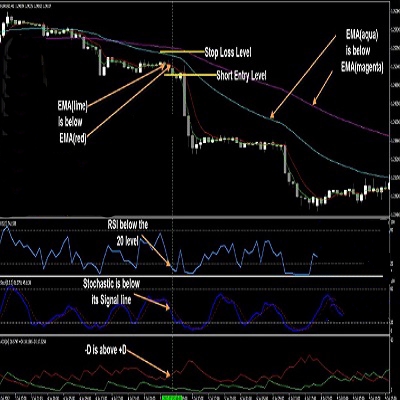Click the green highlighted date on time axis
Screen dimensions: 400x400
click(x=172, y=398)
